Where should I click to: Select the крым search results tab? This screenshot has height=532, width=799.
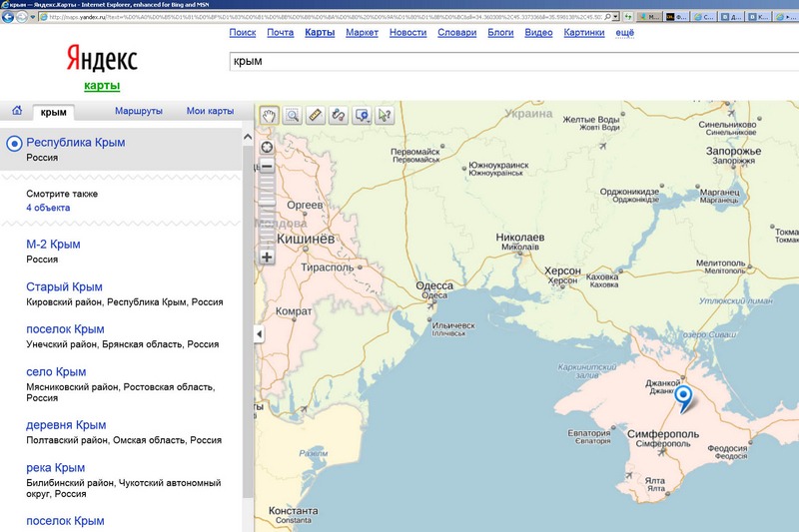54,112
